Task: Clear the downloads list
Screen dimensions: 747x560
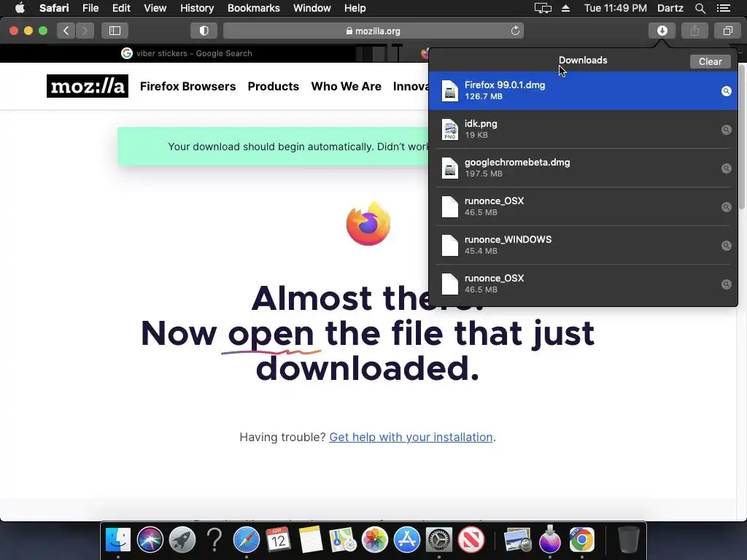Action: pos(710,61)
